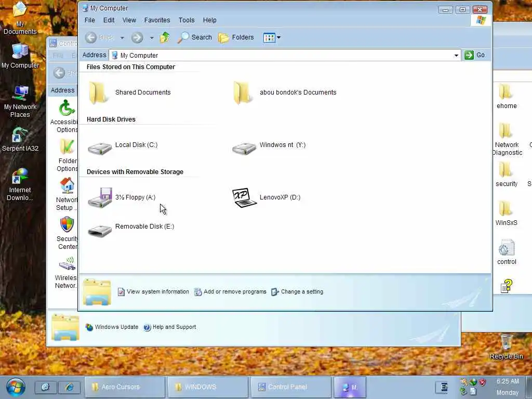The height and width of the screenshot is (399, 532).
Task: Expand the Address bar dropdown
Action: coord(456,55)
